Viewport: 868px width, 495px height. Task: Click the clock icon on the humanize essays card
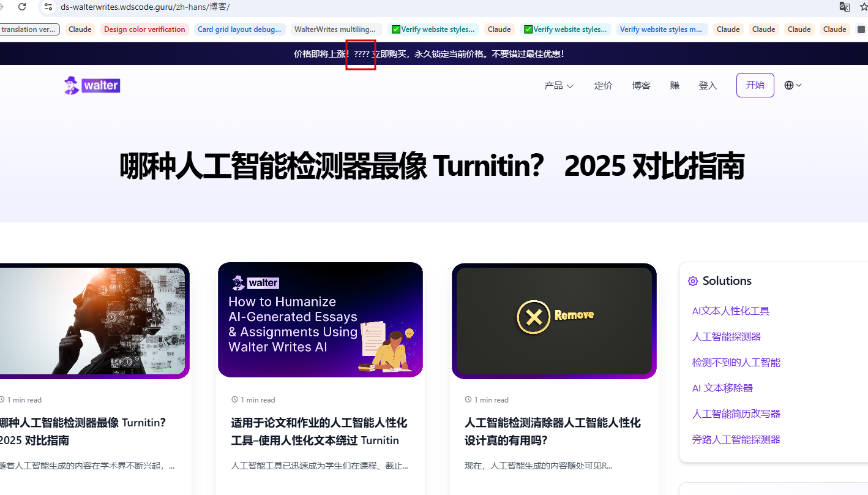click(234, 399)
